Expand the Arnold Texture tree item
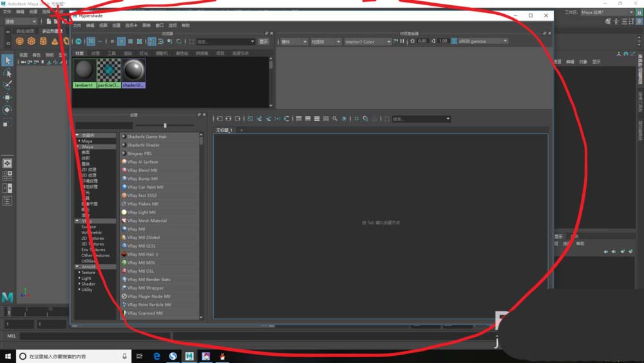 point(79,272)
